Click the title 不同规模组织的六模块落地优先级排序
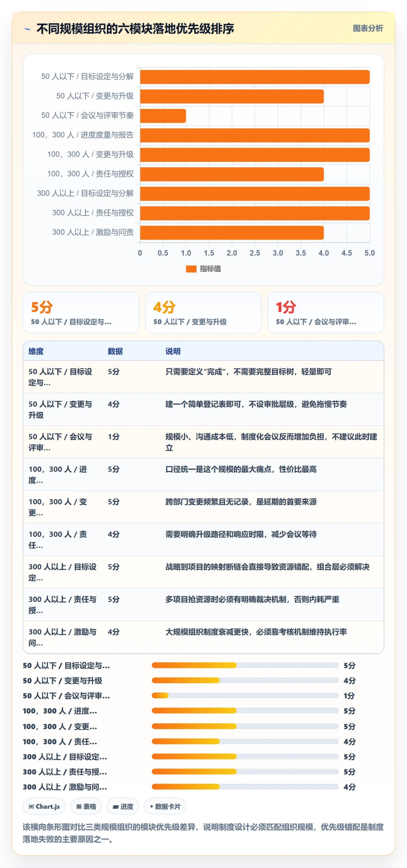 pyautogui.click(x=135, y=29)
